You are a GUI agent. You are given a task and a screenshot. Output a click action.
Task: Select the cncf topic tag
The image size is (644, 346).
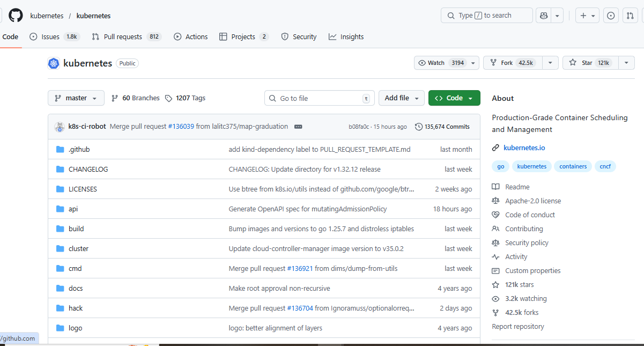[605, 166]
